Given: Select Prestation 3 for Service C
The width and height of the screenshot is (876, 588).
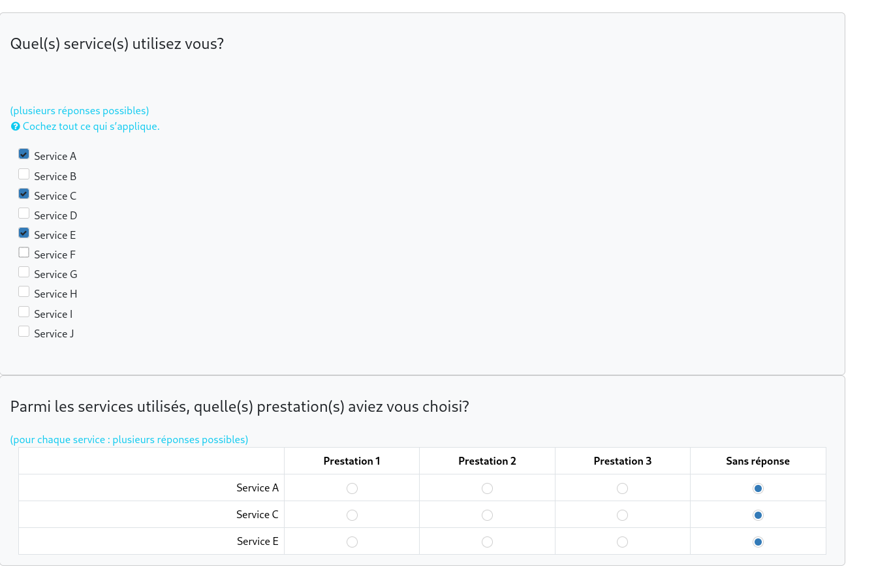Looking at the screenshot, I should (x=622, y=515).
